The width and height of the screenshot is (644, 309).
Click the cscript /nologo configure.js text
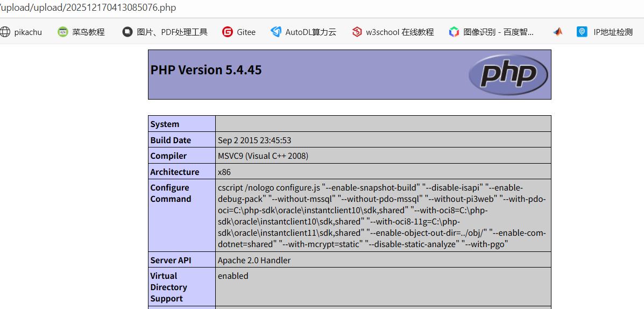pos(268,188)
